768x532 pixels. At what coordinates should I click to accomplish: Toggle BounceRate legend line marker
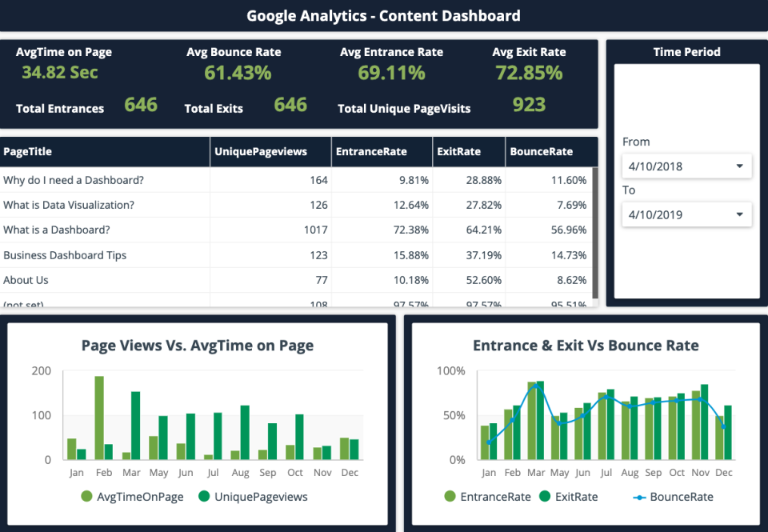(x=640, y=498)
